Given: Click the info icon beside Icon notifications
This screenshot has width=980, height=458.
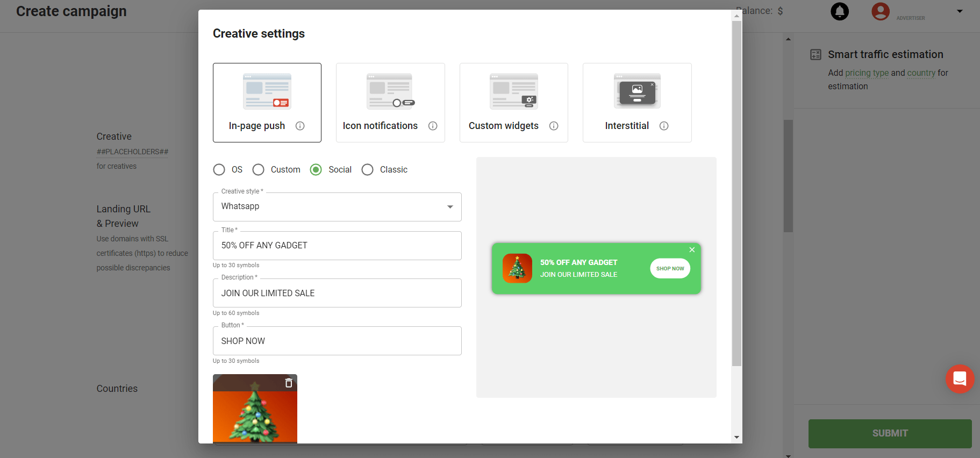Looking at the screenshot, I should point(433,126).
